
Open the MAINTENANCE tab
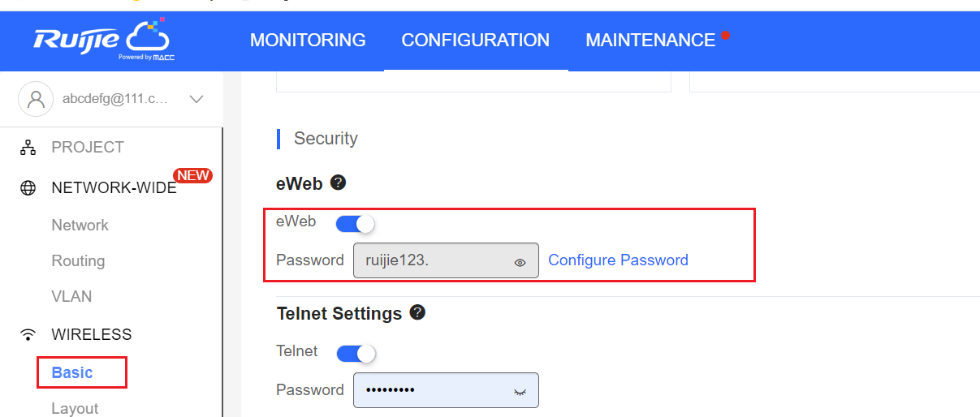click(x=650, y=40)
